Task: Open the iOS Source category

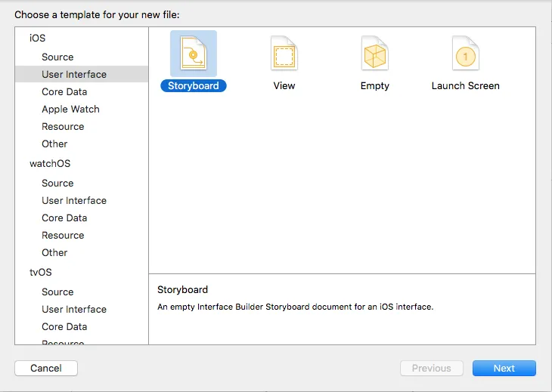Action: [x=57, y=57]
